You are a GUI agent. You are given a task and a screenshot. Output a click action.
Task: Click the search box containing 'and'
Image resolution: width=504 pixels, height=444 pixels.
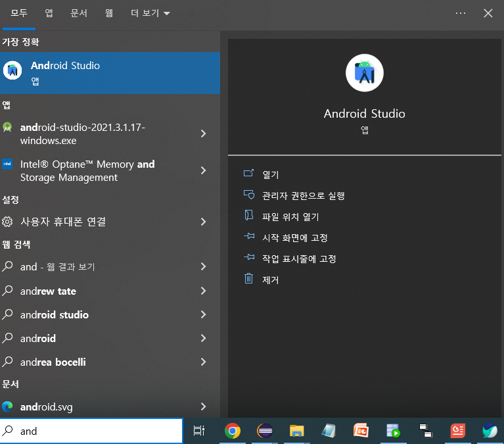91,431
